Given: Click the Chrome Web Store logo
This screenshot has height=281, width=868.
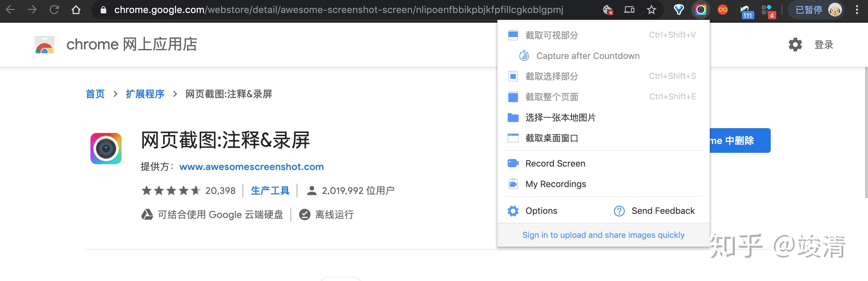Looking at the screenshot, I should click(45, 45).
